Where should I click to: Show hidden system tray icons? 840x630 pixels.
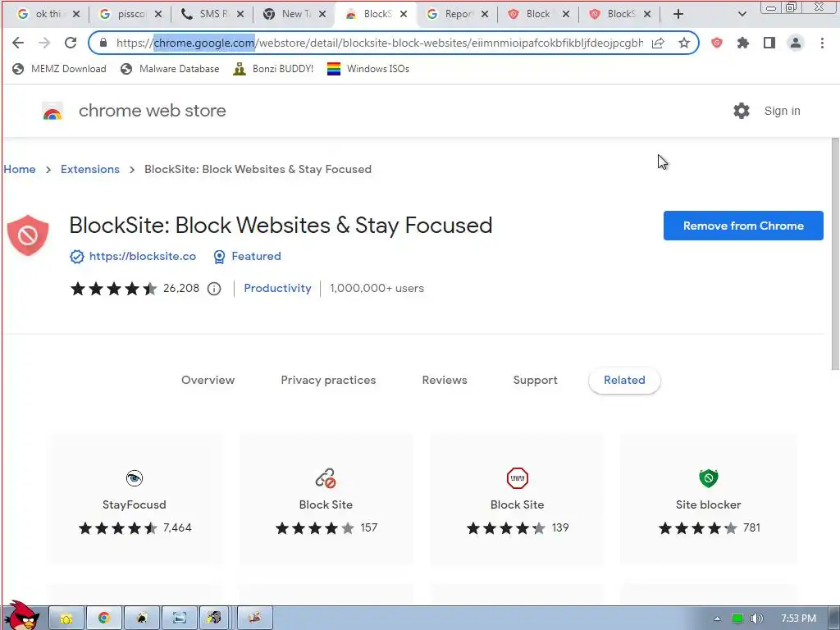717,619
